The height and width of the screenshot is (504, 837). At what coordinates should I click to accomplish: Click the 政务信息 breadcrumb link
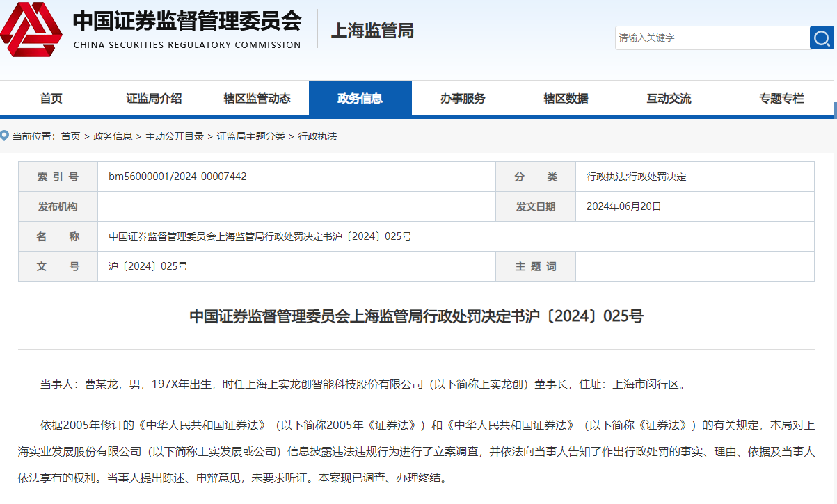click(113, 136)
